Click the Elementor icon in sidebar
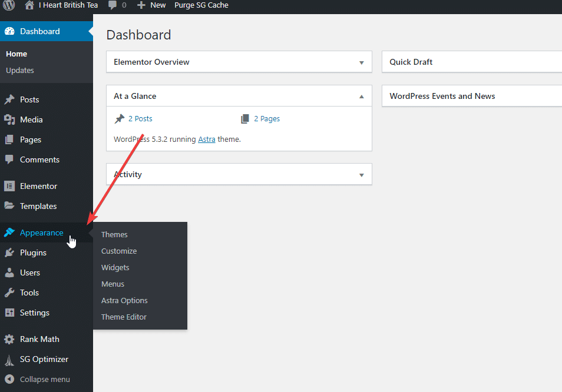 click(9, 186)
